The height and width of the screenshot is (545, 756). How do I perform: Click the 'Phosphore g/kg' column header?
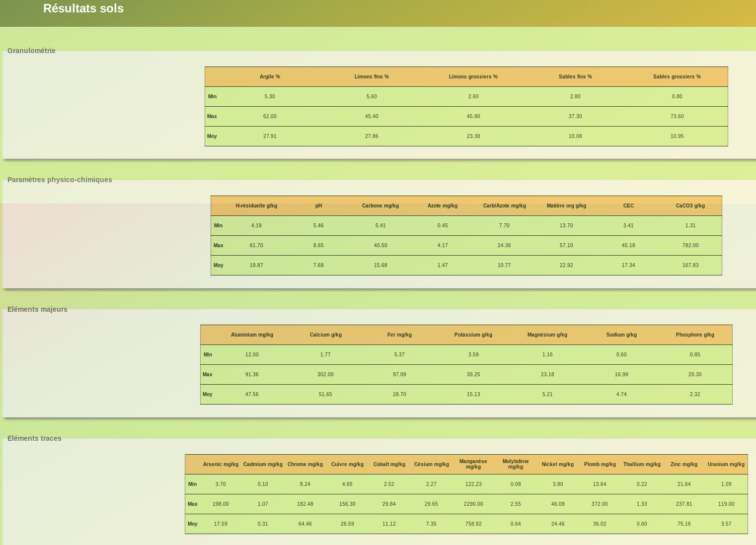click(x=695, y=335)
